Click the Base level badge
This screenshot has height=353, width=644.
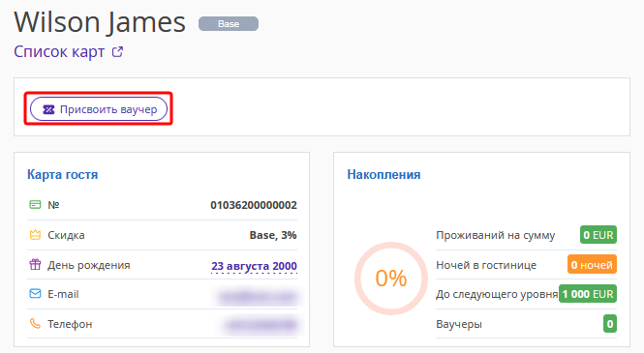pyautogui.click(x=229, y=24)
